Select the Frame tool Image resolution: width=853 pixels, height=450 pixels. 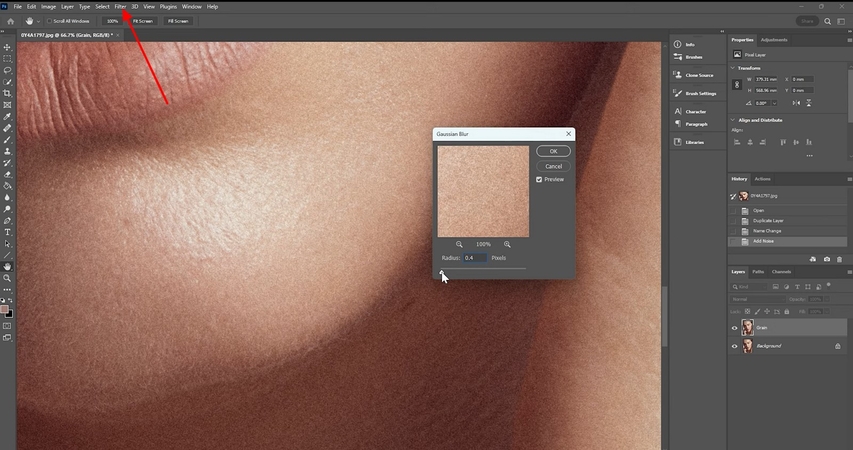click(7, 105)
